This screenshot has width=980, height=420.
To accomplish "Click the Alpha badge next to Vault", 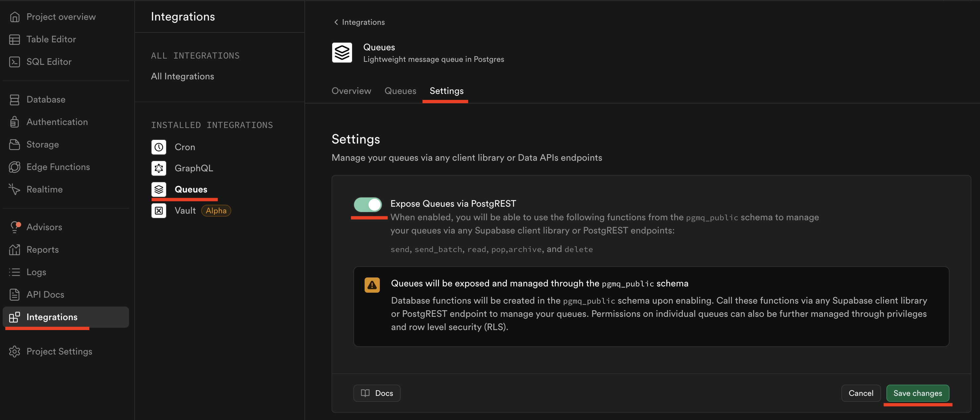I will click(x=216, y=210).
